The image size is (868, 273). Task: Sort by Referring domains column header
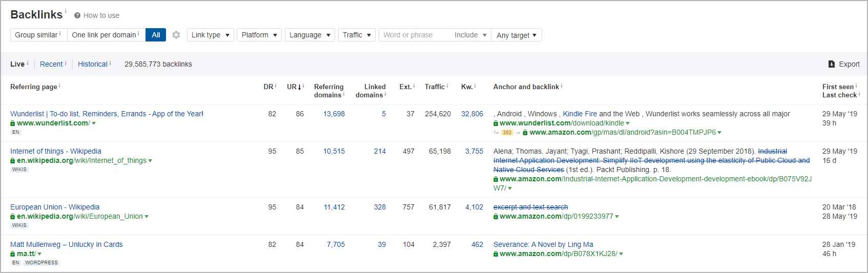[x=329, y=91]
